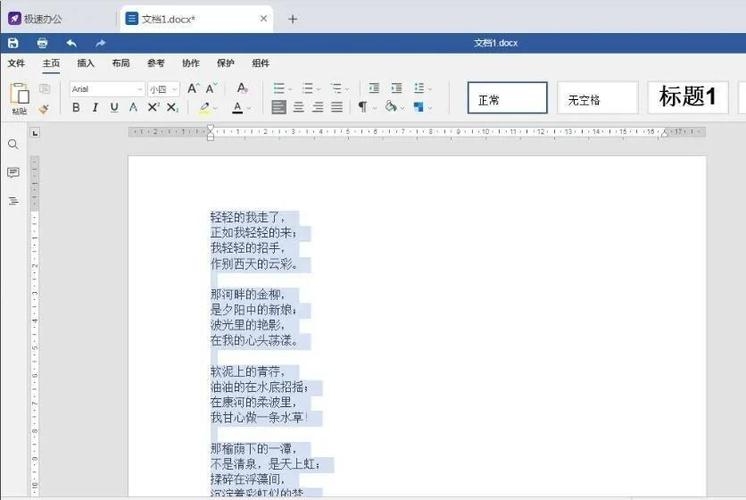Screen dimensions: 746x500
Task: Toggle the strikethrough A icon
Action: pos(133,108)
